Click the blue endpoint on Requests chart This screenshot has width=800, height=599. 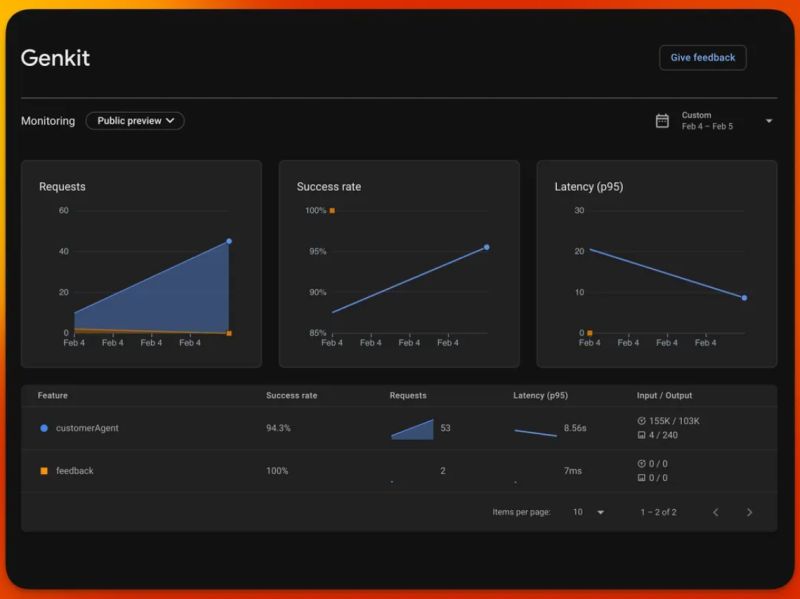coord(229,241)
